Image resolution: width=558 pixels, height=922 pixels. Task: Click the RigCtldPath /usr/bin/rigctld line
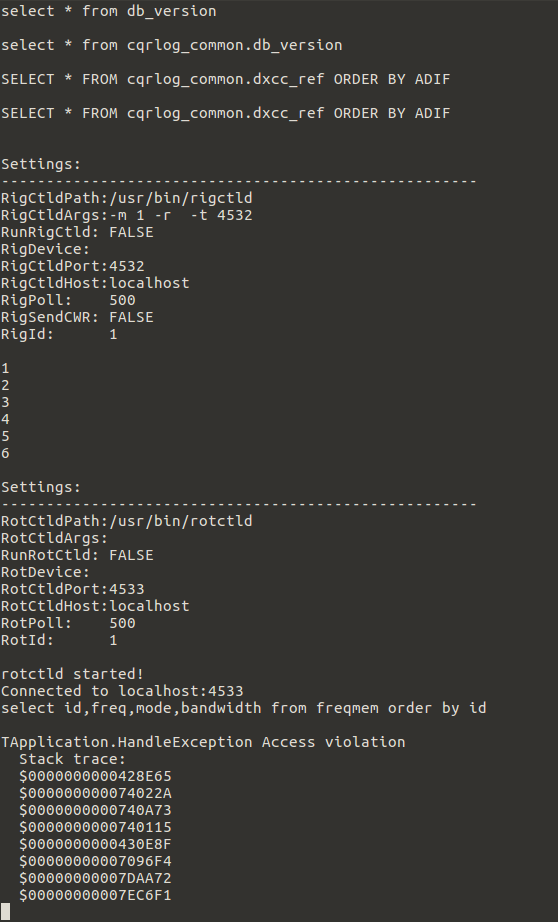tap(126, 198)
